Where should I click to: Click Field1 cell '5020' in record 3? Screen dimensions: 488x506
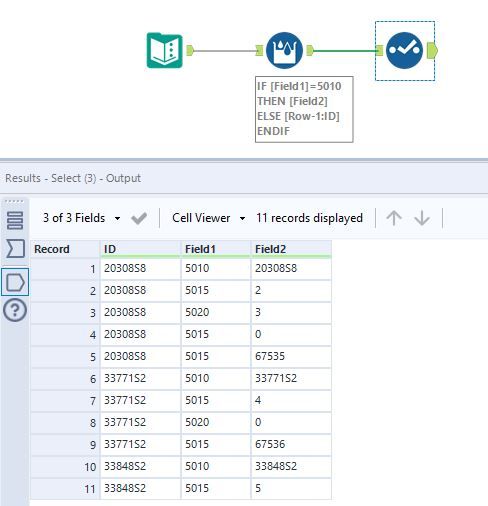[x=216, y=313]
